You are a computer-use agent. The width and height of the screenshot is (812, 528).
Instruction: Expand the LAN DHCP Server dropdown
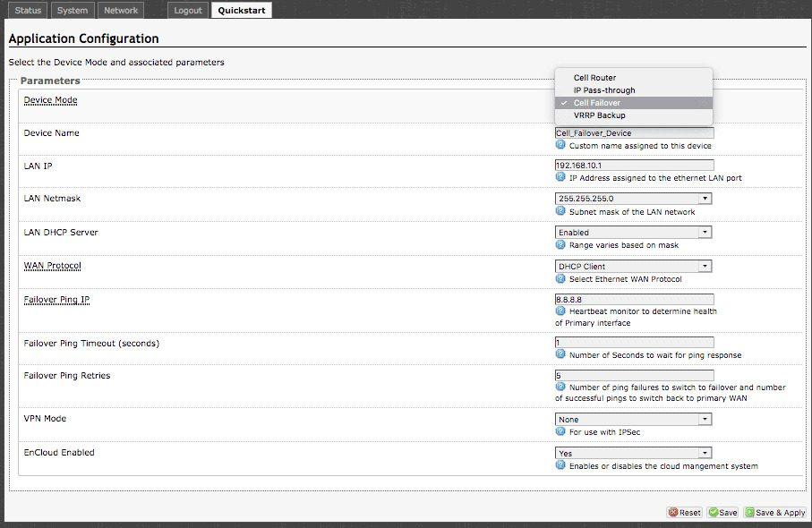(x=633, y=233)
